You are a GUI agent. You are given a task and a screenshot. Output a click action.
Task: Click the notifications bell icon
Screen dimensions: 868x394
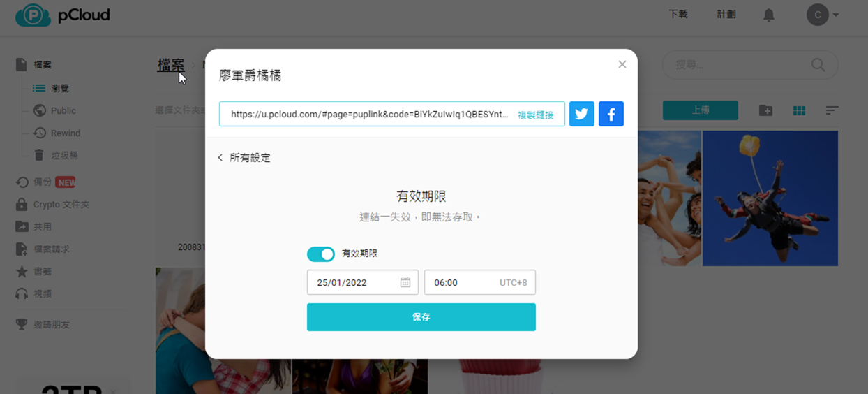[768, 15]
